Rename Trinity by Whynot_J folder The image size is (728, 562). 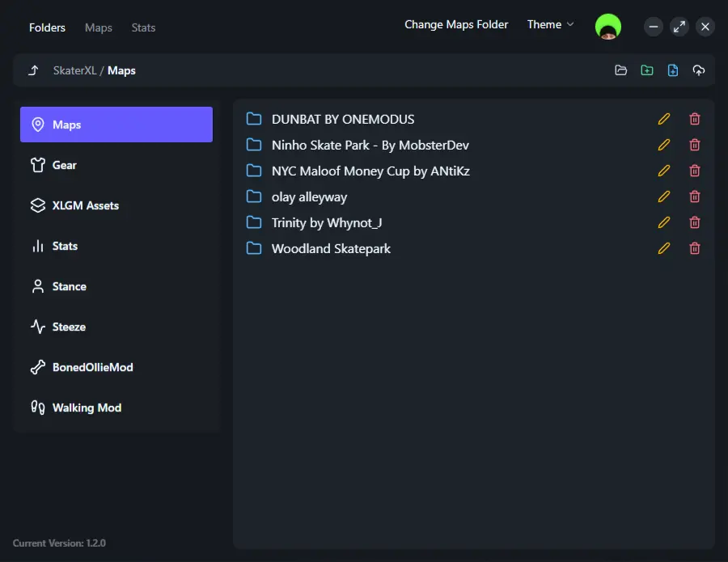coord(664,222)
